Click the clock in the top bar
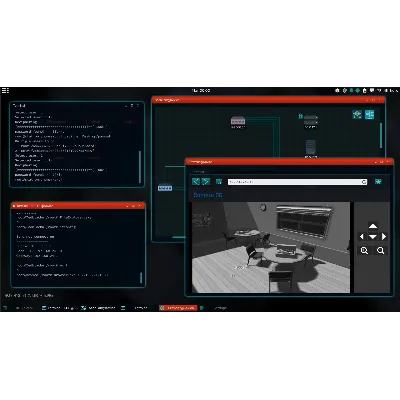The height and width of the screenshot is (400, 400). [201, 90]
